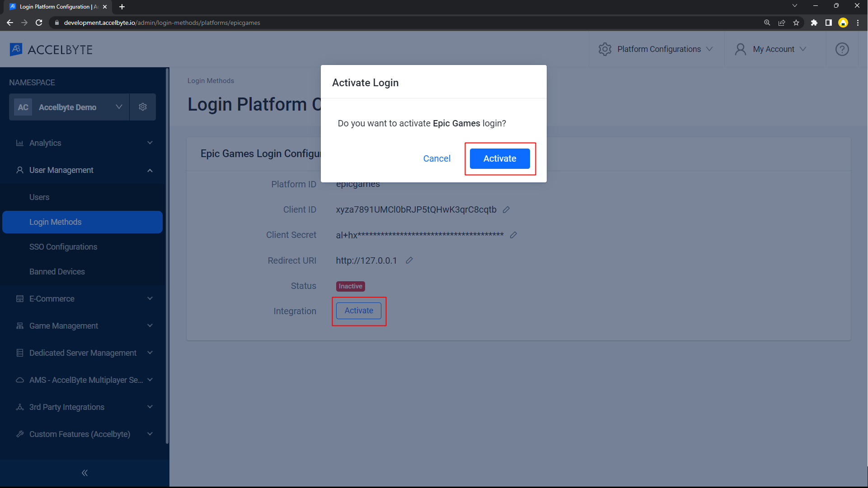Viewport: 868px width, 488px height.
Task: Click the http://127.0.0.1 redirect URI text
Action: click(x=366, y=260)
